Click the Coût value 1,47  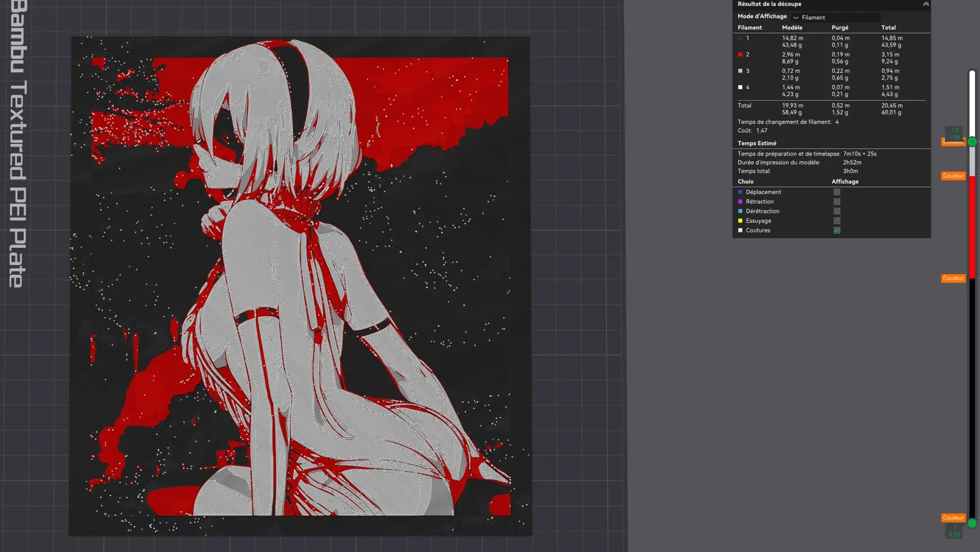tap(761, 130)
